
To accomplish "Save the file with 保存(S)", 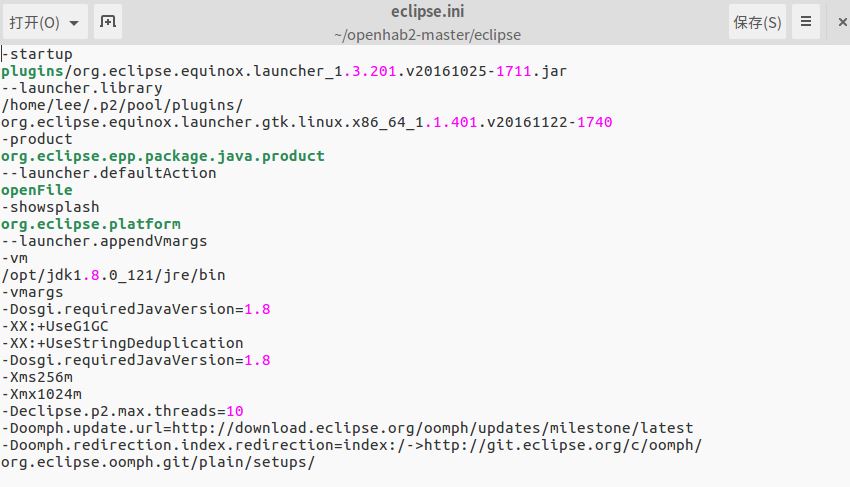I will pyautogui.click(x=757, y=22).
